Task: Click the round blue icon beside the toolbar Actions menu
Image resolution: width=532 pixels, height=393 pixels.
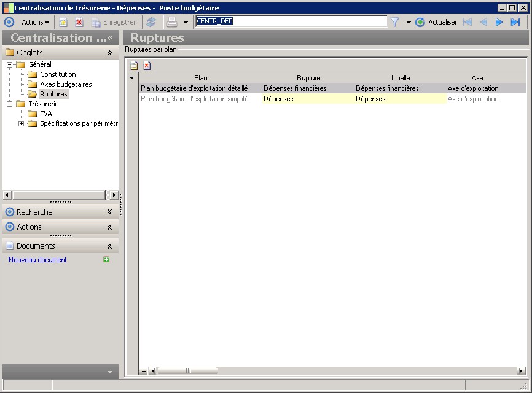Action: 9,22
